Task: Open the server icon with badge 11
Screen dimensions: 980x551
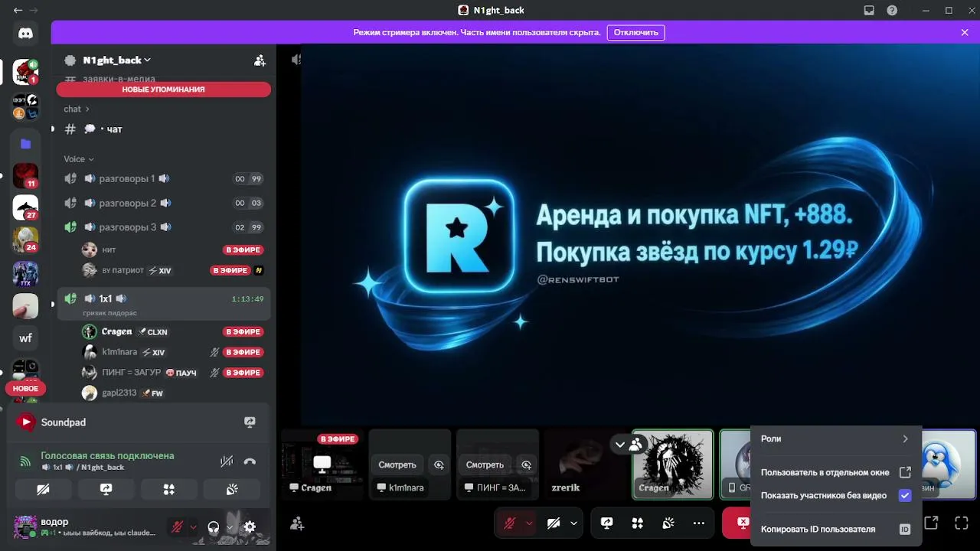Action: pos(25,175)
